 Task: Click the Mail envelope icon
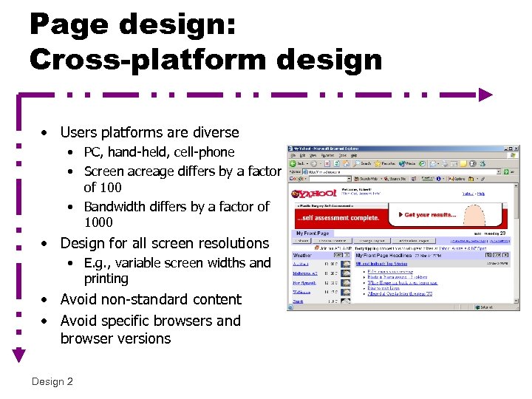coord(433,163)
